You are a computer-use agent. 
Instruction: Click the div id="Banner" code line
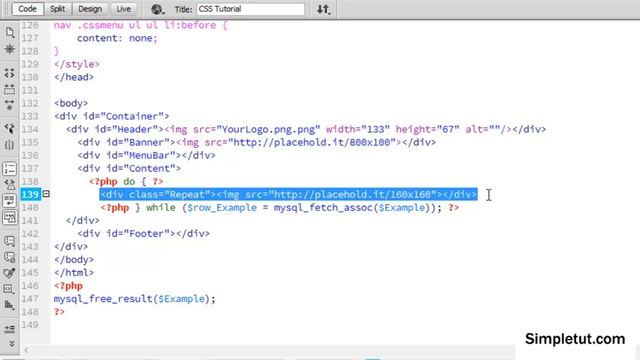tap(257, 142)
